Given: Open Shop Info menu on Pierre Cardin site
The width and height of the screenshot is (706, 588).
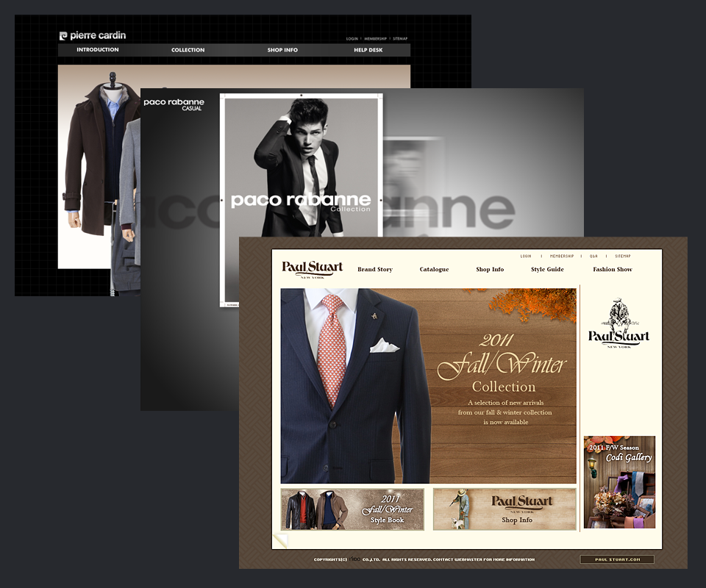Looking at the screenshot, I should point(282,50).
